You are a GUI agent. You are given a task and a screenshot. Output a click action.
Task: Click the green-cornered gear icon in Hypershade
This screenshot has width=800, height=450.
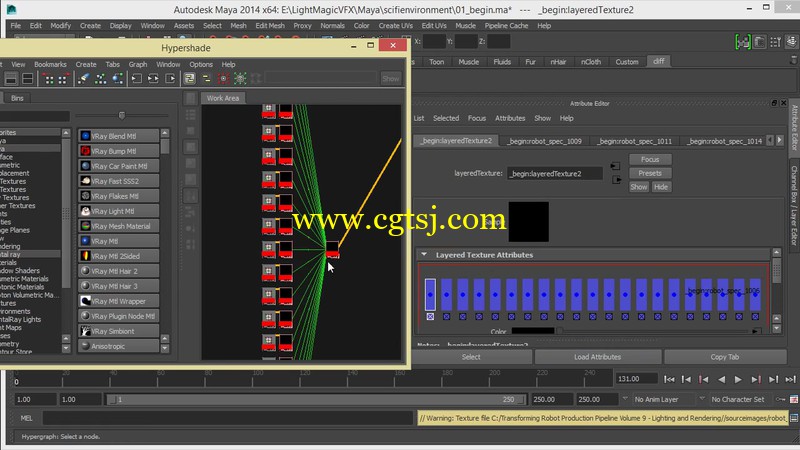click(x=240, y=79)
